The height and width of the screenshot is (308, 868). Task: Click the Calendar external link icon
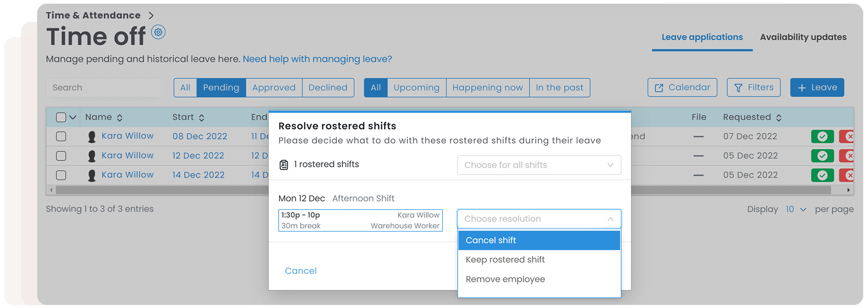(659, 88)
